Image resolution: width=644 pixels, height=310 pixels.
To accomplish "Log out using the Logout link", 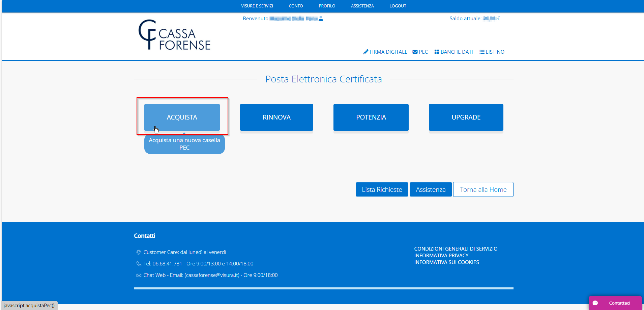I will 398,6.
